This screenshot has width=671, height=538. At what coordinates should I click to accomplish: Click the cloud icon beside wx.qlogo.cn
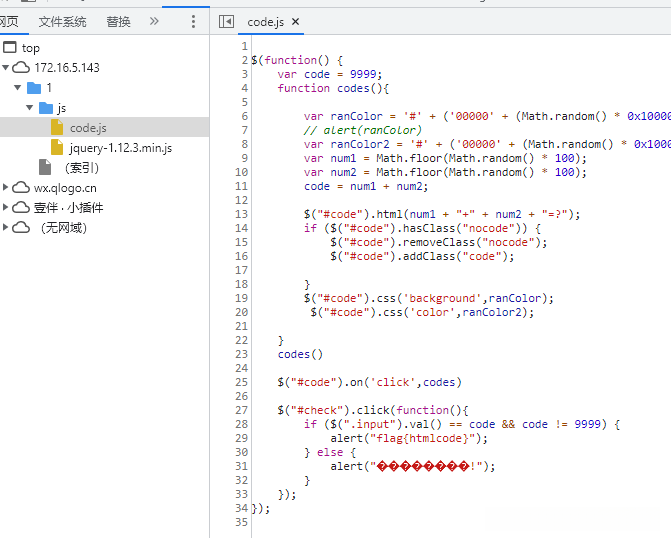pyautogui.click(x=21, y=187)
